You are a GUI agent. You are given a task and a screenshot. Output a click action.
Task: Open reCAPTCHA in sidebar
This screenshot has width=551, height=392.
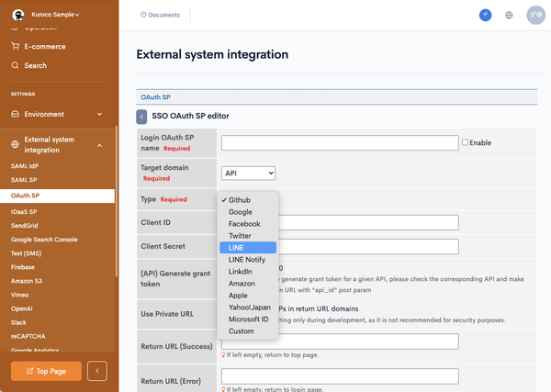point(28,336)
